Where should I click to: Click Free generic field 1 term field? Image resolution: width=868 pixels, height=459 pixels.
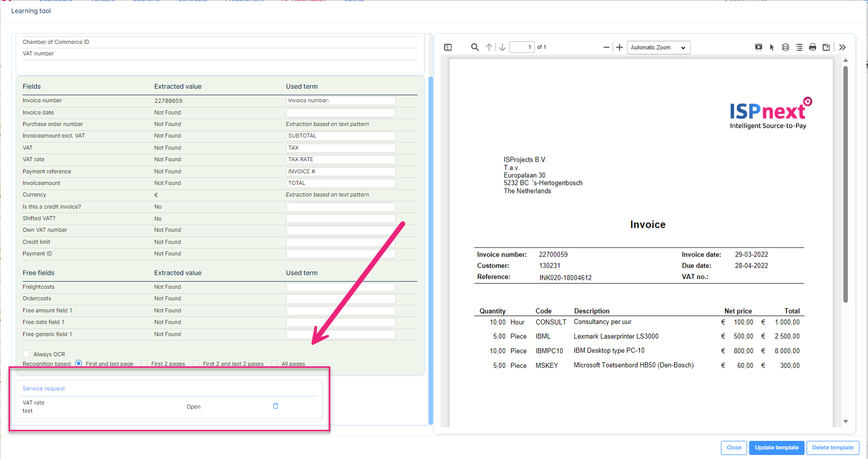tap(341, 335)
